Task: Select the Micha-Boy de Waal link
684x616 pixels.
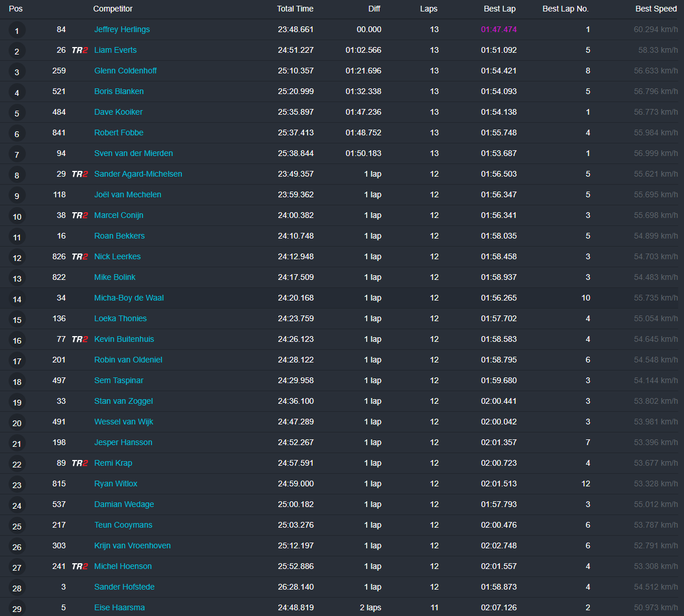Action: [129, 298]
